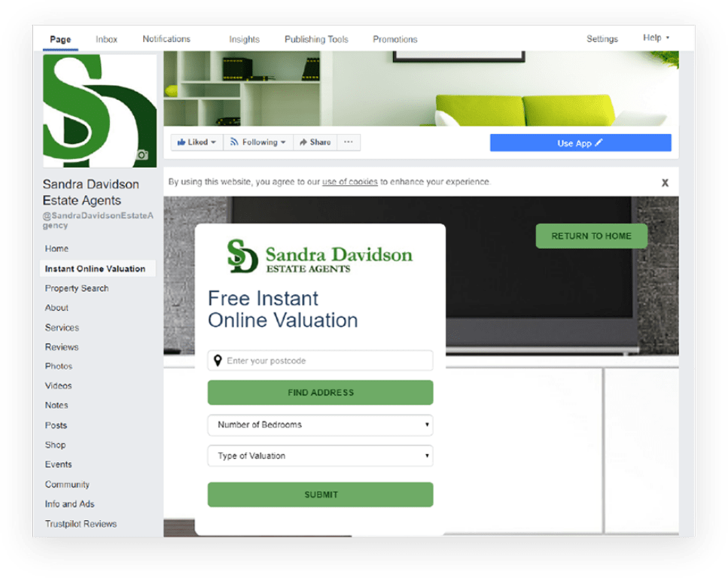Open the Liked dropdown button
The image size is (728, 578).
click(x=197, y=142)
